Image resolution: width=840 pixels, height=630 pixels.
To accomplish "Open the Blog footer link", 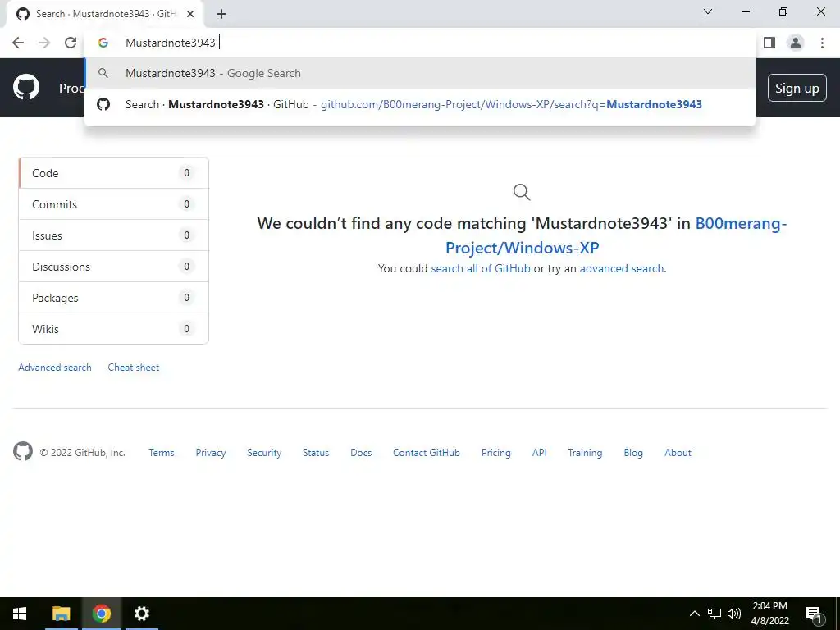I will tap(633, 453).
